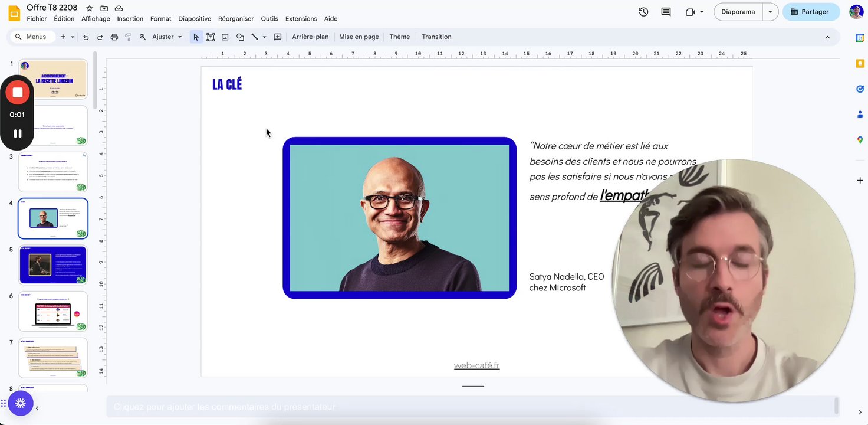This screenshot has width=868, height=425.
Task: Expand the new slide layout arrow
Action: tap(73, 37)
